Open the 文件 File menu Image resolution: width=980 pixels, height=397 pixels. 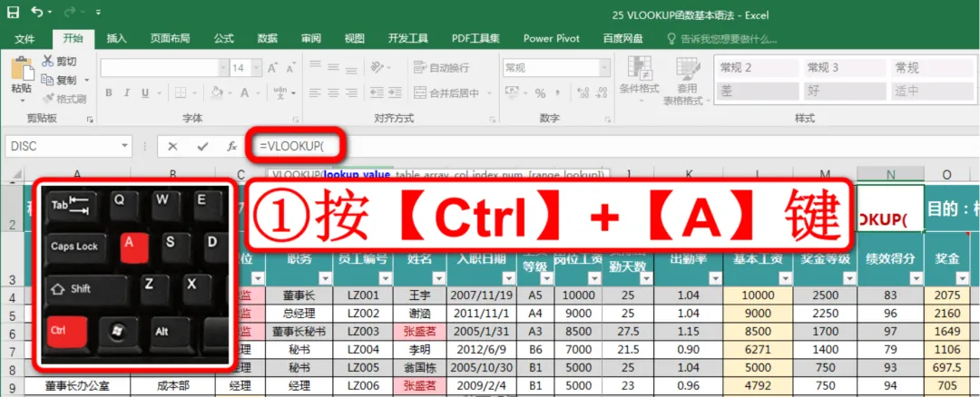pos(24,38)
